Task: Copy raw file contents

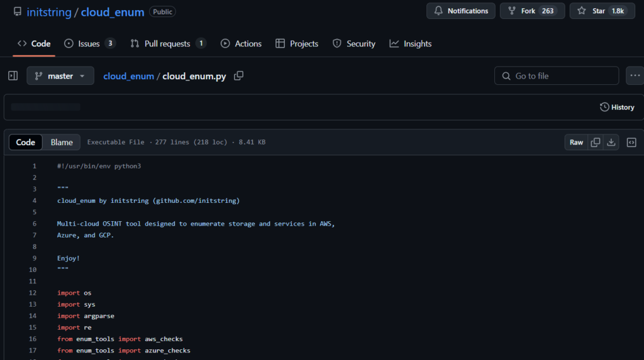Action: pyautogui.click(x=595, y=142)
